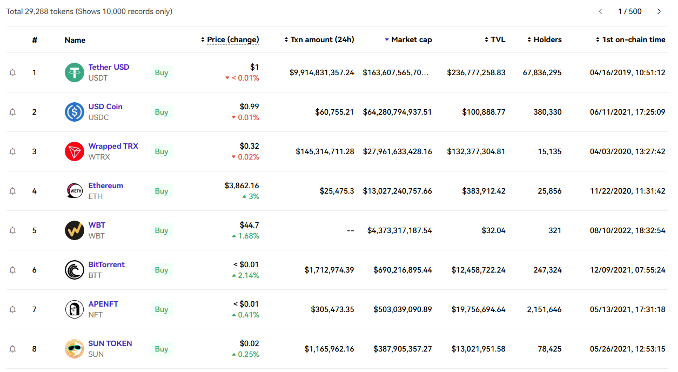Click SUN TOKEN on-chain time 05/26/2021
The image size is (678, 372).
(x=627, y=349)
